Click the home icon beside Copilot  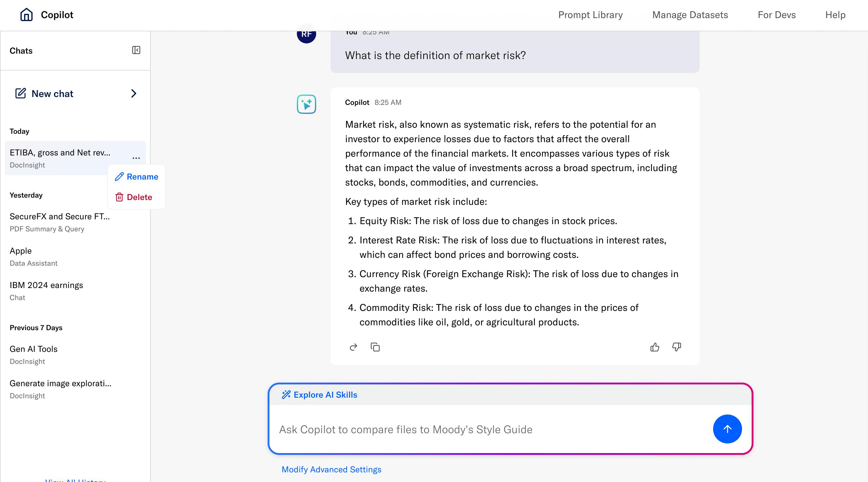26,15
